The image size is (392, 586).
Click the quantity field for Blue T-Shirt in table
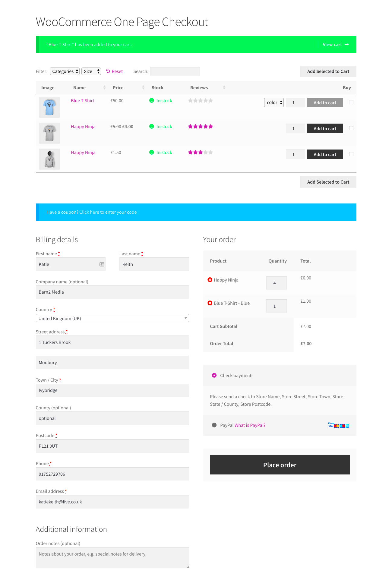(x=295, y=103)
